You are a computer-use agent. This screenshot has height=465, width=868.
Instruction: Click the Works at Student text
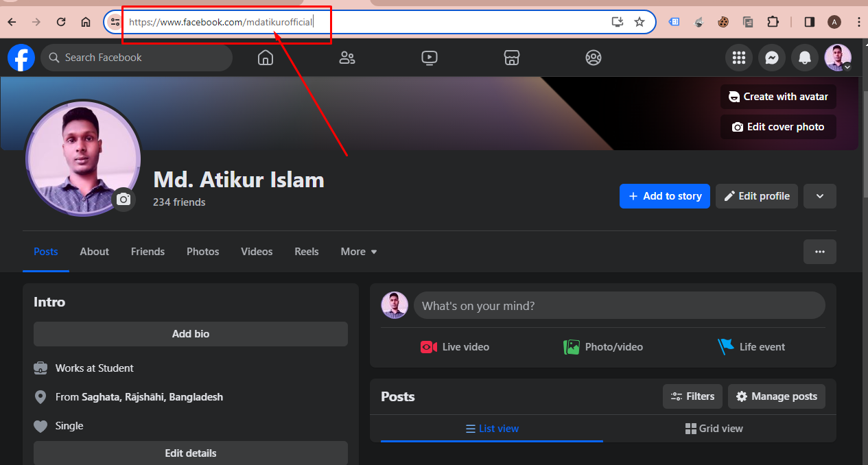pos(95,368)
